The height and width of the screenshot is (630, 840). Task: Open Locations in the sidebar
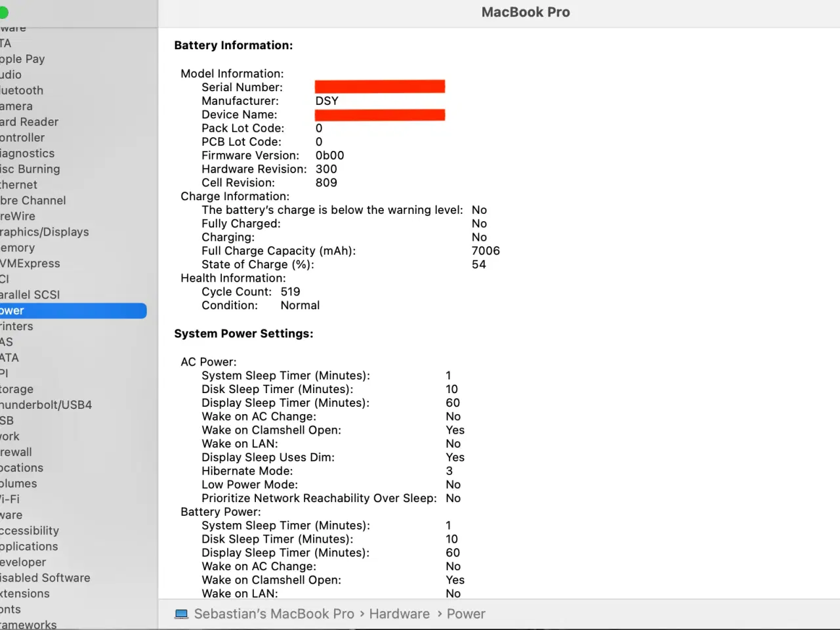click(22, 469)
